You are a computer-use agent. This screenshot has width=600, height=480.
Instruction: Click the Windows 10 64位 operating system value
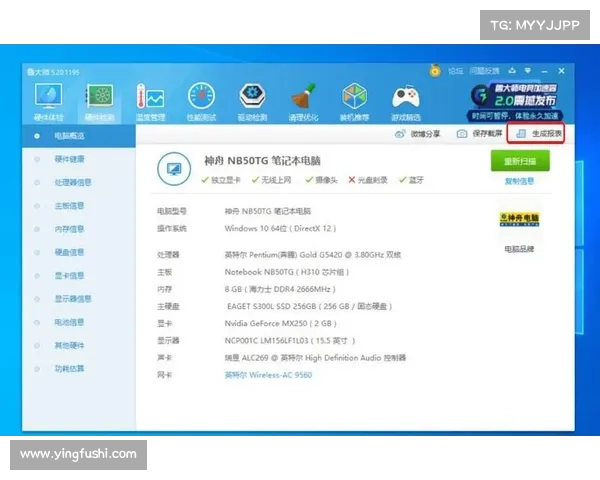click(280, 229)
